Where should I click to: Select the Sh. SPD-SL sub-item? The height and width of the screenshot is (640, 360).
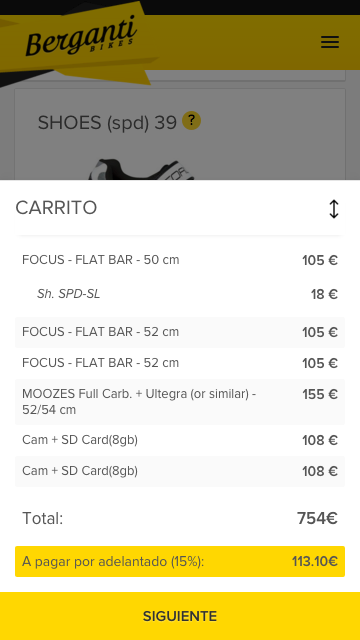[x=180, y=294]
